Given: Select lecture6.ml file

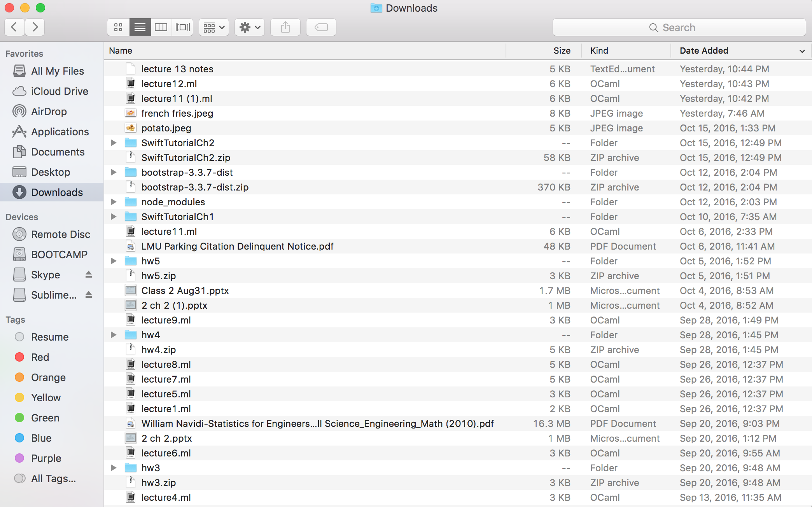Looking at the screenshot, I should [458, 453].
